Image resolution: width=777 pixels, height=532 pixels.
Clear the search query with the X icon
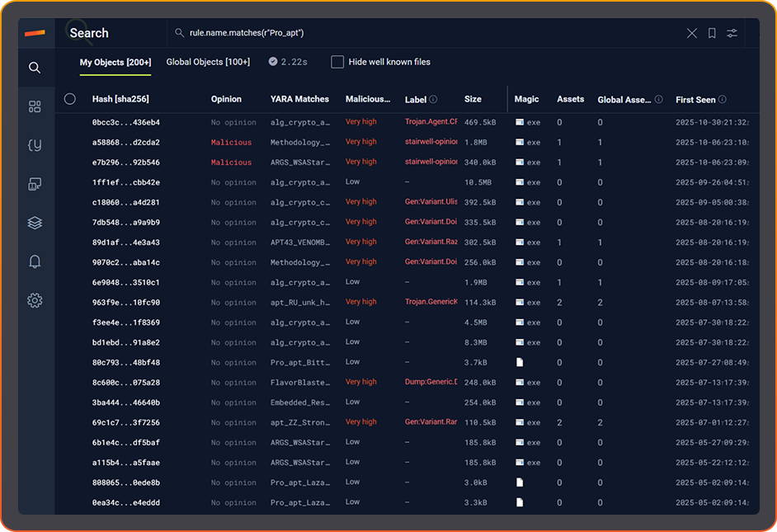[x=691, y=33]
